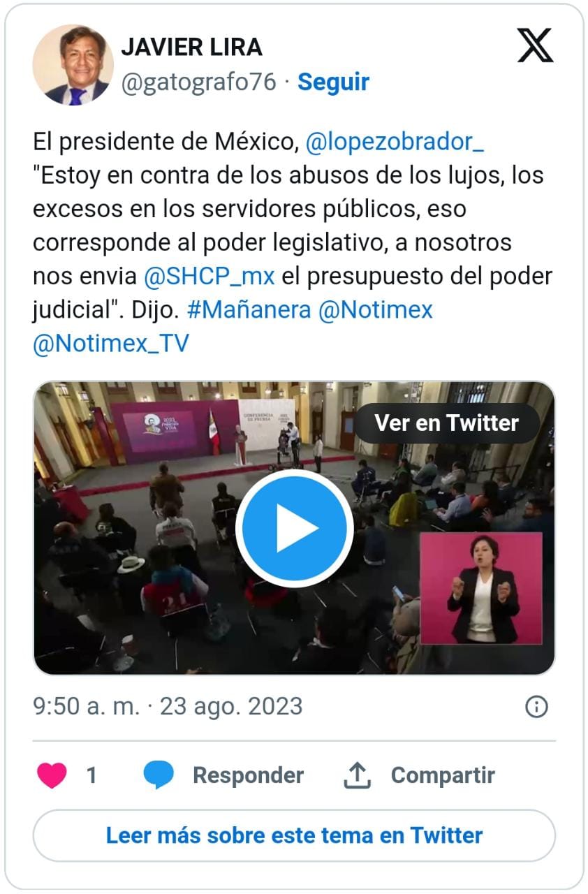Like the tweet with the heart icon
The width and height of the screenshot is (588, 894).
52,775
